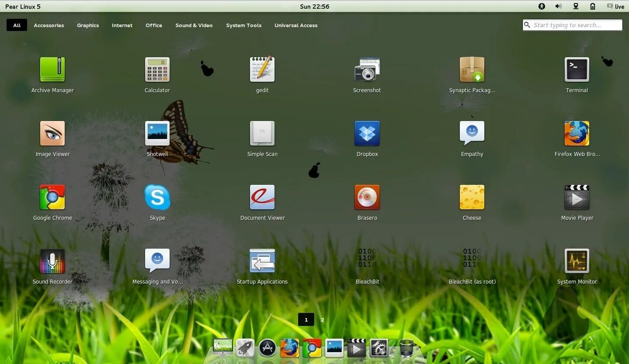Launch the Terminal app

tap(577, 70)
